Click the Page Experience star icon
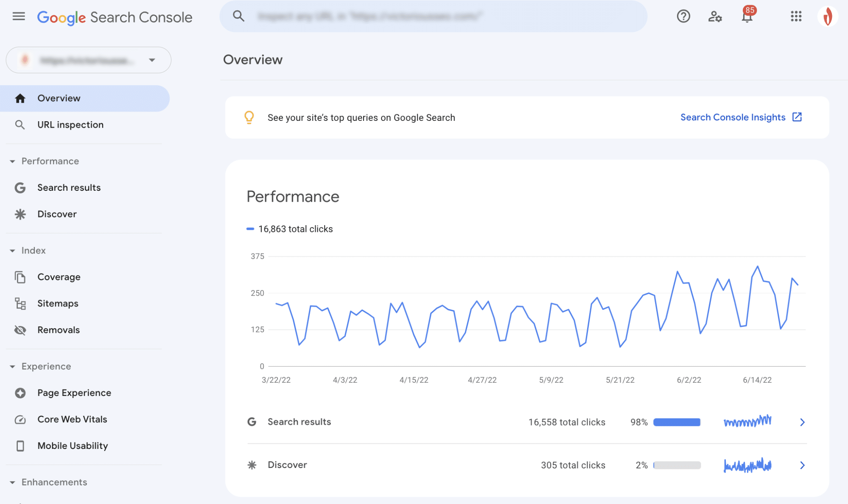 (x=20, y=393)
